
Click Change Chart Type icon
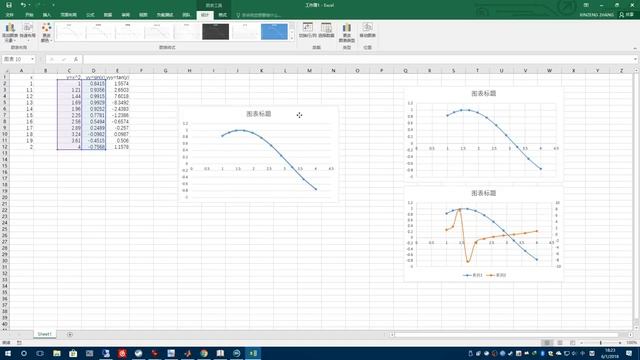(x=347, y=32)
